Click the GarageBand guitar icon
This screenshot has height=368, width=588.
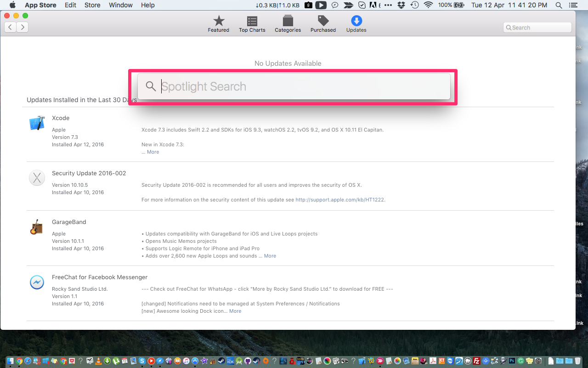click(37, 227)
